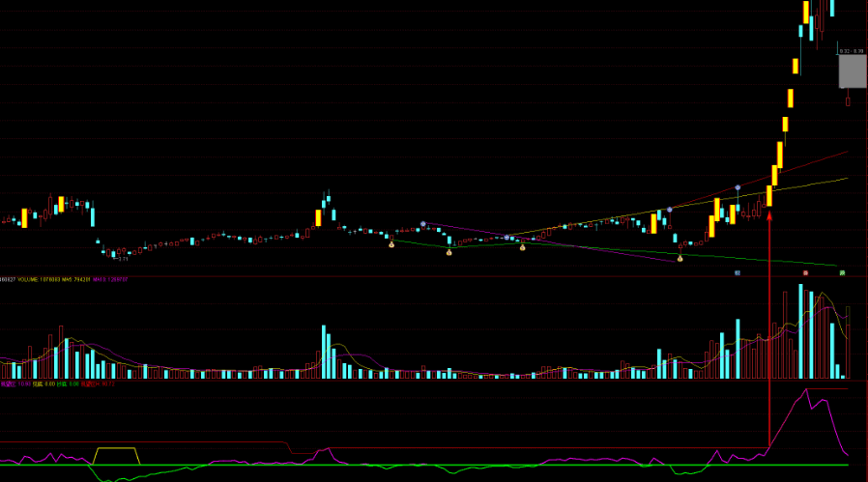The image size is (868, 482).
Task: Click the magenta MA10 value label
Action: (110, 279)
